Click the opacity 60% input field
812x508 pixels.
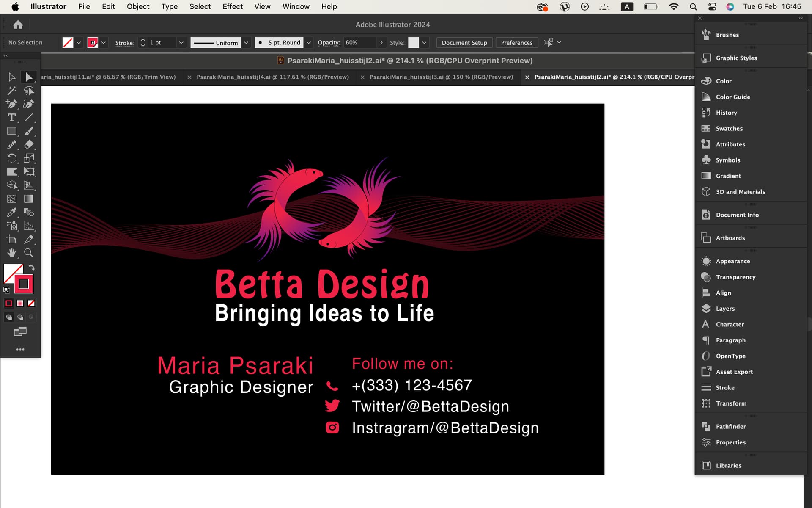360,43
